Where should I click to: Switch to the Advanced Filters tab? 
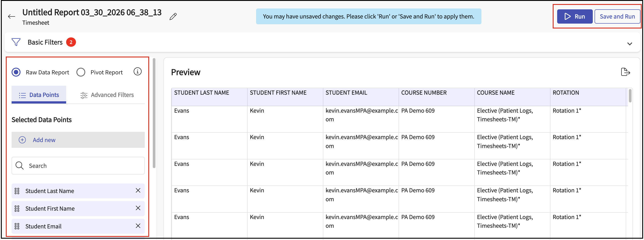coord(107,95)
